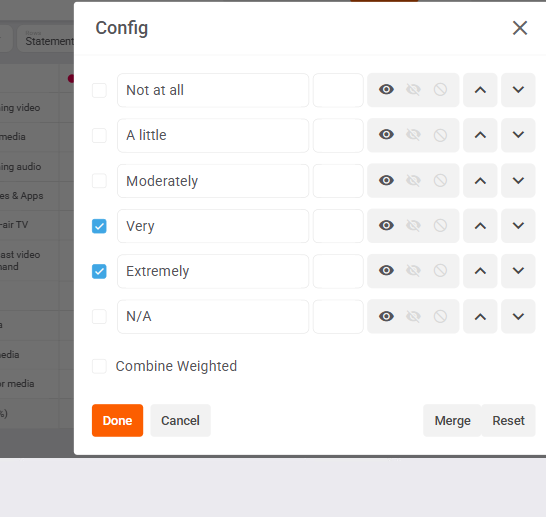The width and height of the screenshot is (546, 517).
Task: Exclude 'Not at all' row (ban icon)
Action: tap(440, 90)
